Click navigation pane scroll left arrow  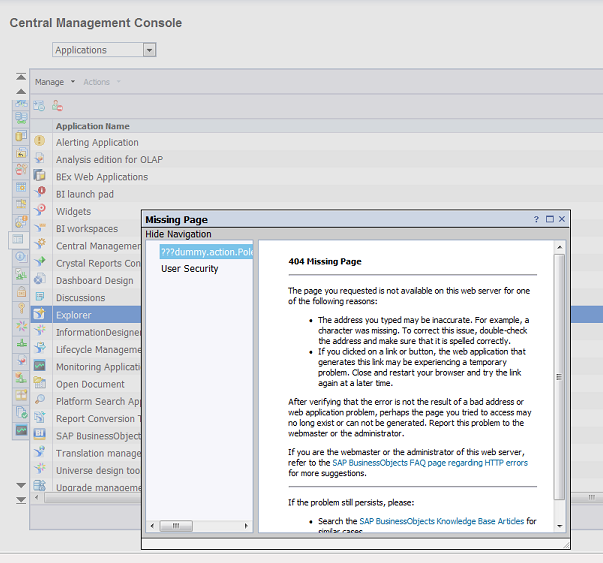click(152, 526)
